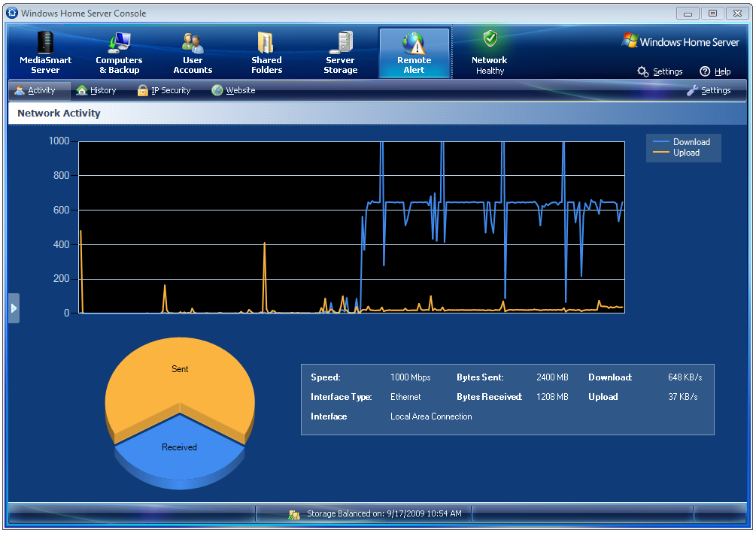Open Remote Alert Settings with wrench icon
The width and height of the screenshot is (756, 533).
click(x=709, y=91)
